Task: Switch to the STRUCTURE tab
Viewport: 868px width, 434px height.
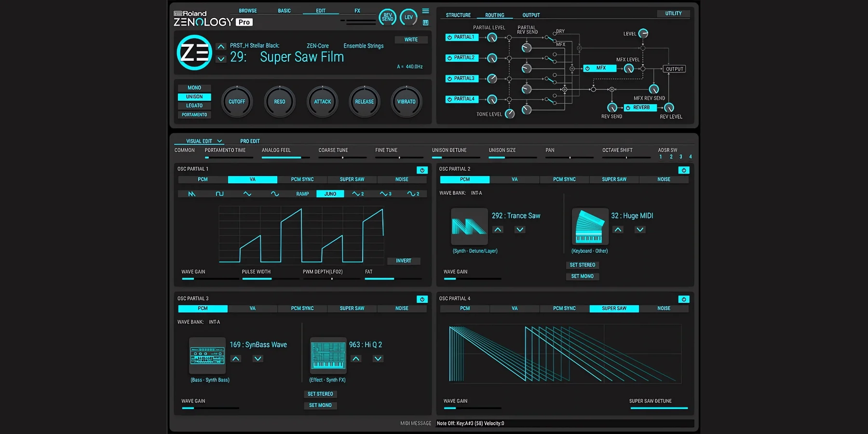Action: tap(458, 15)
